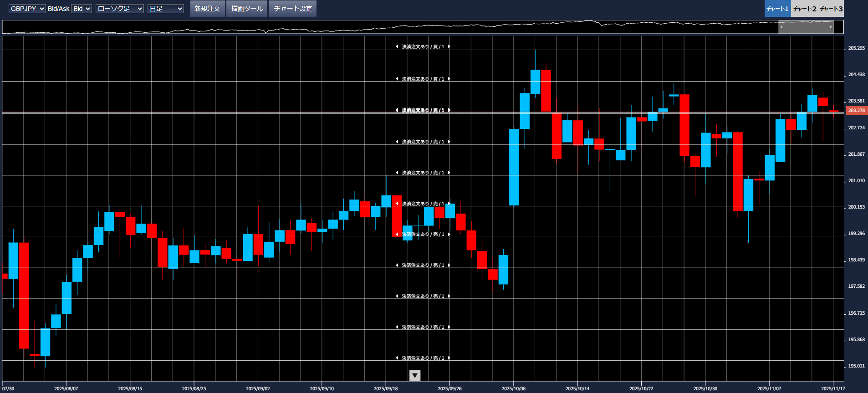The width and height of the screenshot is (868, 393).
Task: Switch to the チャート2 tab
Action: coord(804,9)
